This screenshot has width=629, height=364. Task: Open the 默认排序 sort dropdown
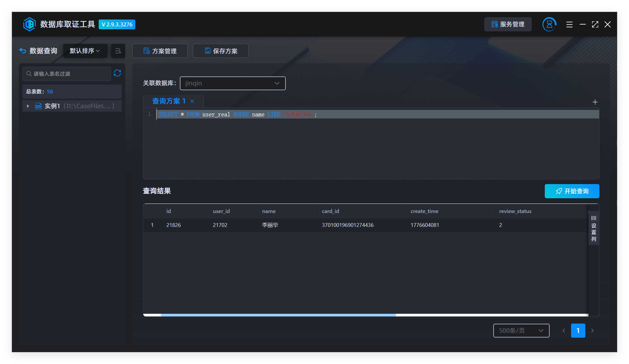(x=85, y=51)
